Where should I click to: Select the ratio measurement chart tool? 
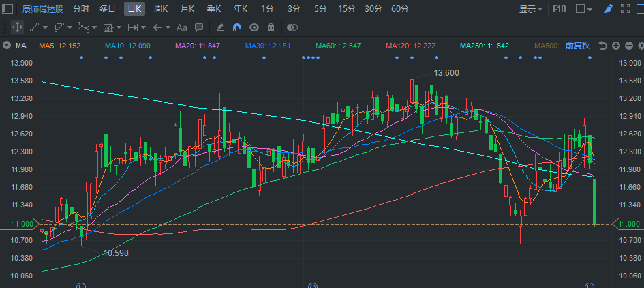point(108,27)
